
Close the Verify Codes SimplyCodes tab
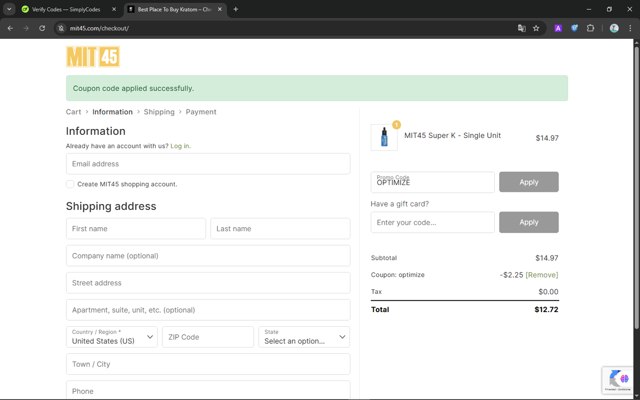tap(114, 9)
